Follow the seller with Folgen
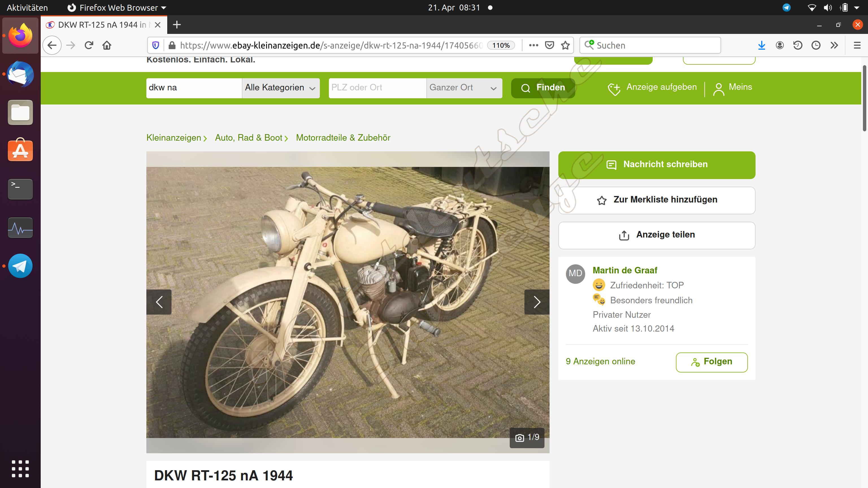The image size is (868, 488). click(712, 362)
